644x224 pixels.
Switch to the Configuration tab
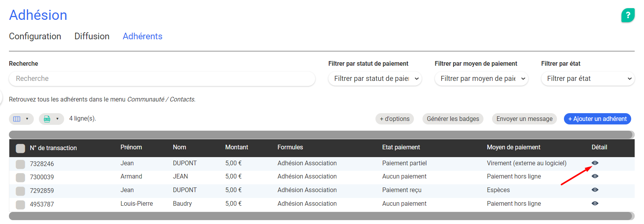pyautogui.click(x=35, y=36)
